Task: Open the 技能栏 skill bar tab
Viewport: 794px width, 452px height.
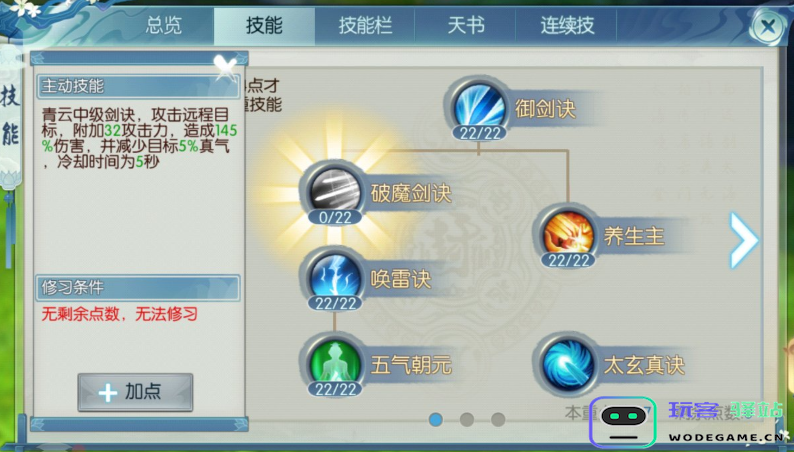Action: coord(365,25)
